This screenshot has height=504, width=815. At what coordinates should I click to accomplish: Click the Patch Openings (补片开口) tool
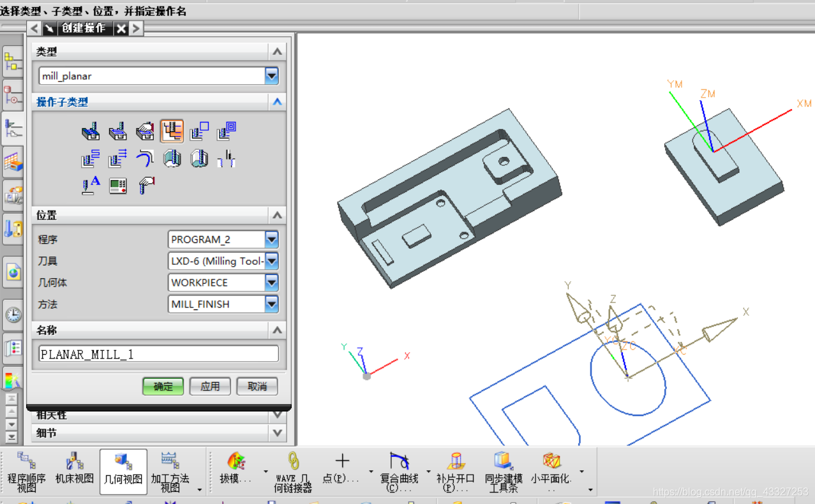pos(456,472)
